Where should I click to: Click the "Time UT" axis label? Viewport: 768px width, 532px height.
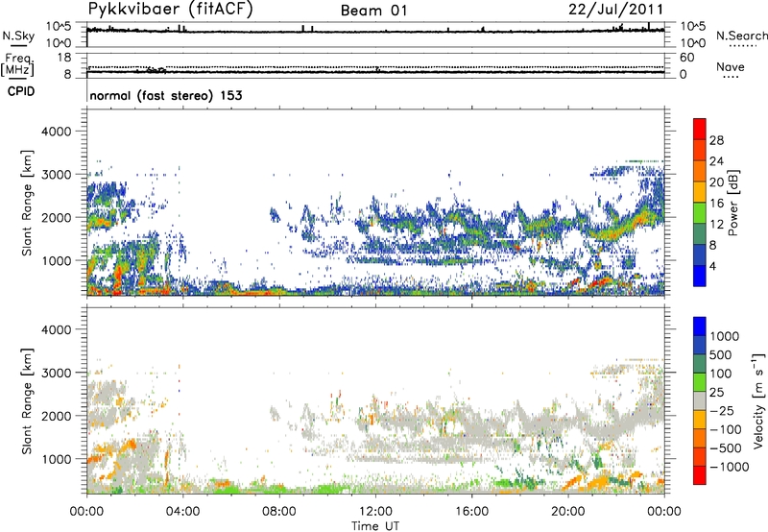tap(375, 526)
